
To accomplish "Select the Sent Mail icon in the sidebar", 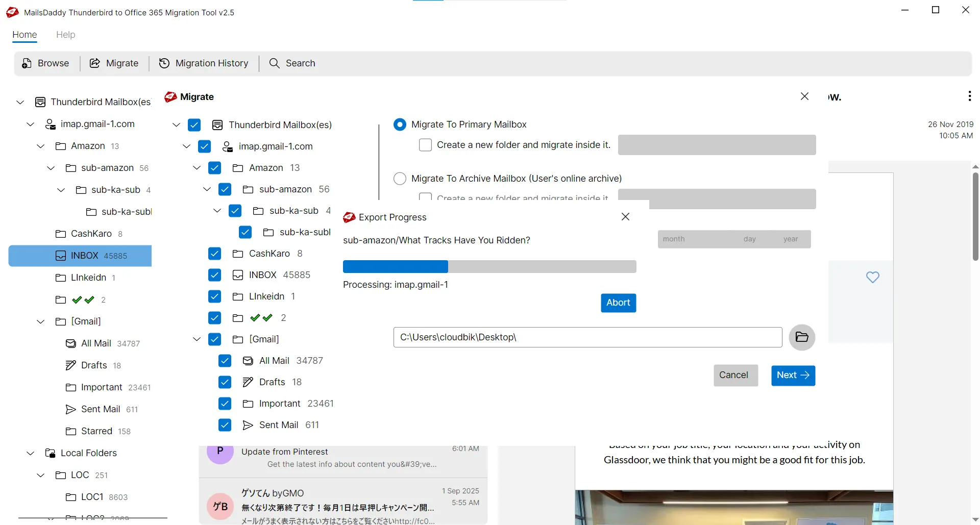I will tap(70, 409).
